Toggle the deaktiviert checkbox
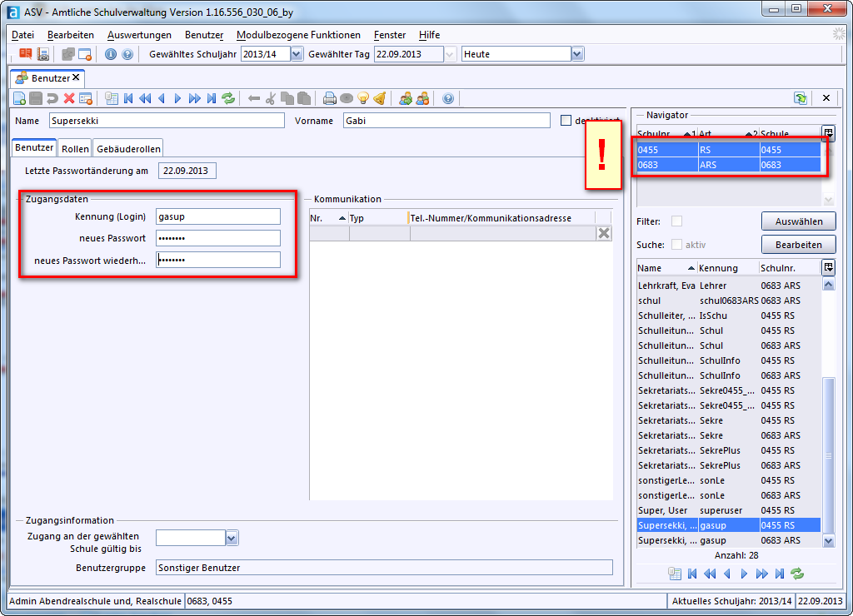 point(566,121)
